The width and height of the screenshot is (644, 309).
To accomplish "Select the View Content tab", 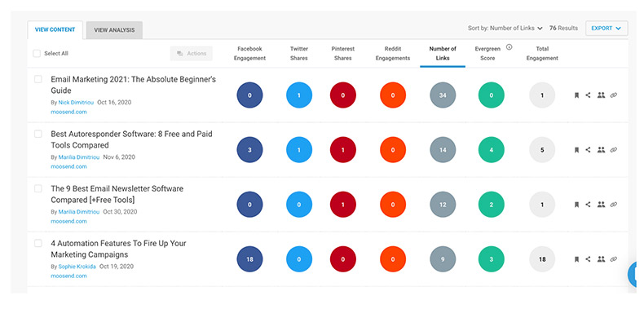I will point(55,30).
